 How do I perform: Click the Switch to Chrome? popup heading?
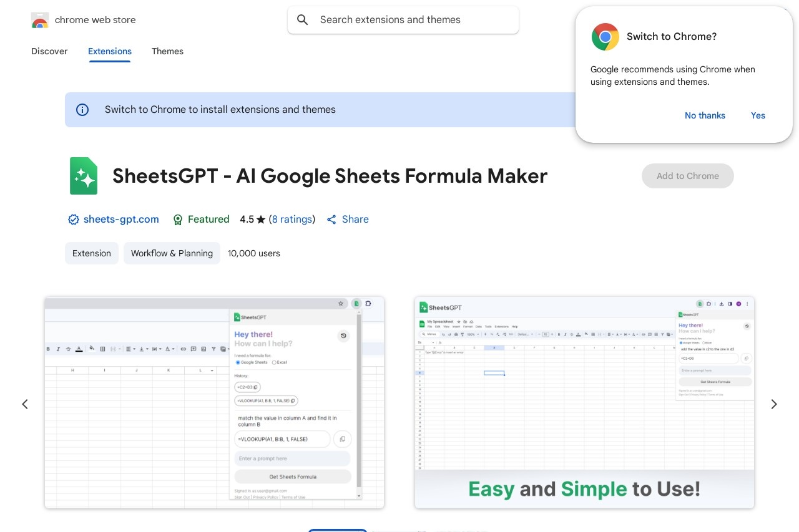tap(672, 37)
